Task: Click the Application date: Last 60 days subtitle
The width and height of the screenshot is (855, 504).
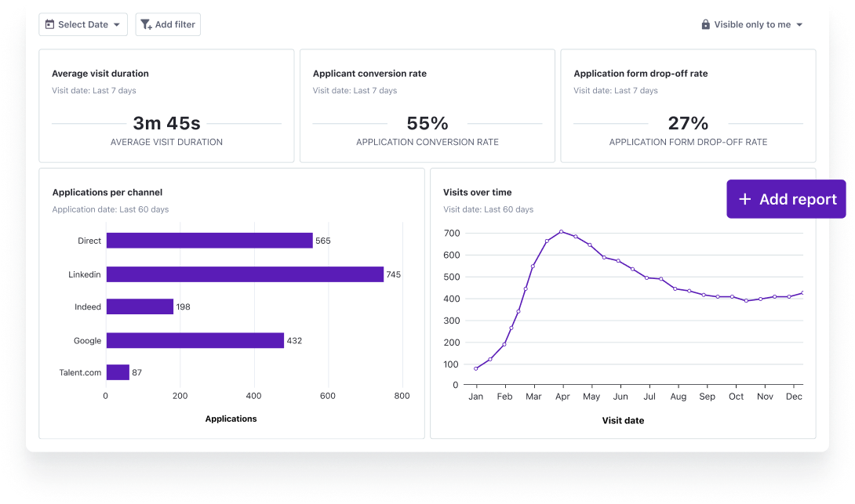Action: 111,209
